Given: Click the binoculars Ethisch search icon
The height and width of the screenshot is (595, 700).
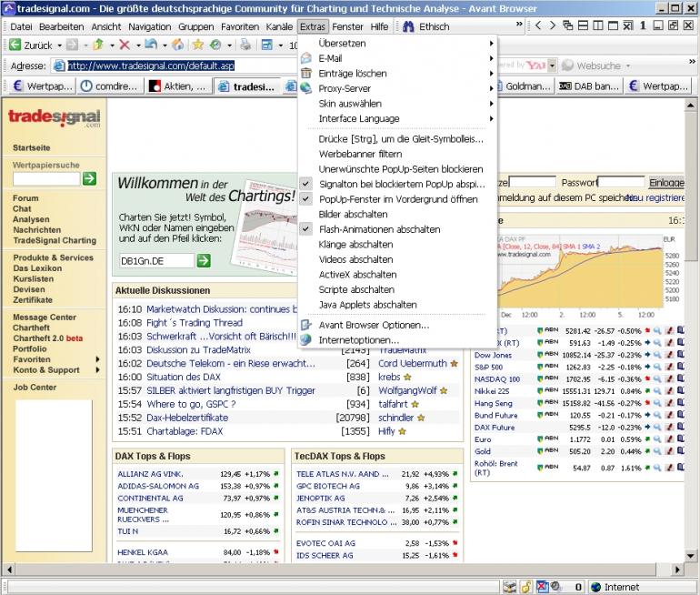Looking at the screenshot, I should coord(408,26).
